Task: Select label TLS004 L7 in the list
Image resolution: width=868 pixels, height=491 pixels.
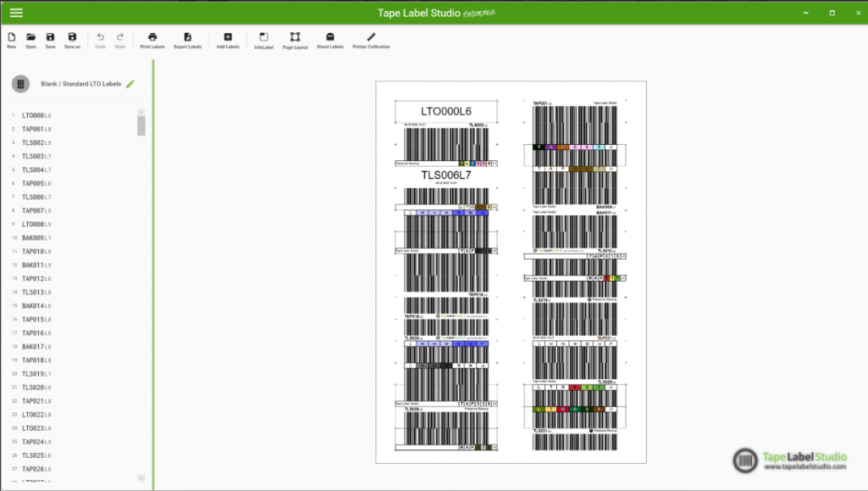Action: (36, 170)
